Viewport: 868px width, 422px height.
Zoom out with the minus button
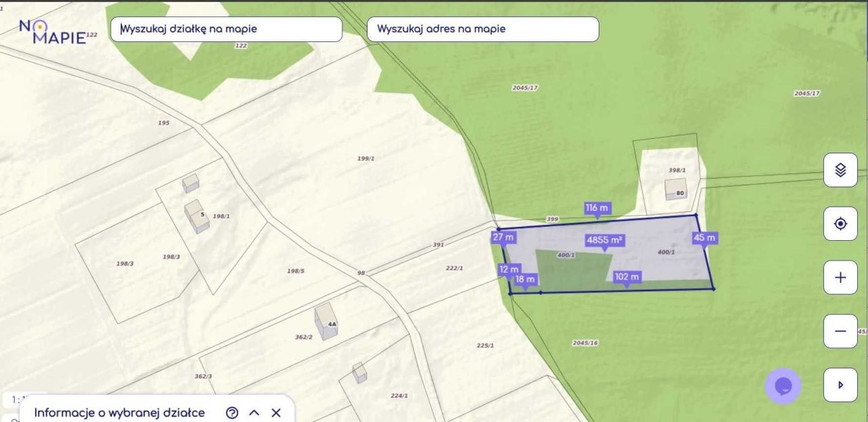tap(840, 331)
